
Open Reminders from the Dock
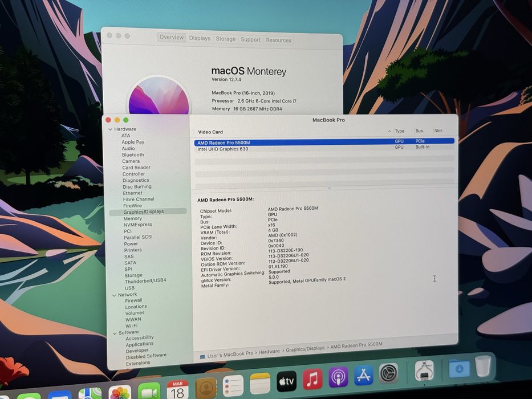click(233, 386)
